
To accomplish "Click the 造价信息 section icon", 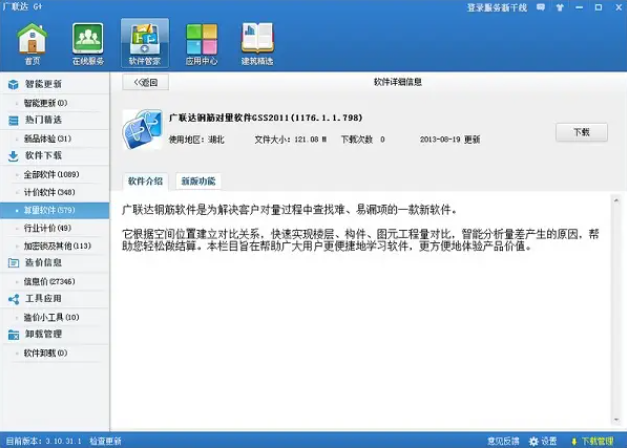I will click(x=13, y=263).
